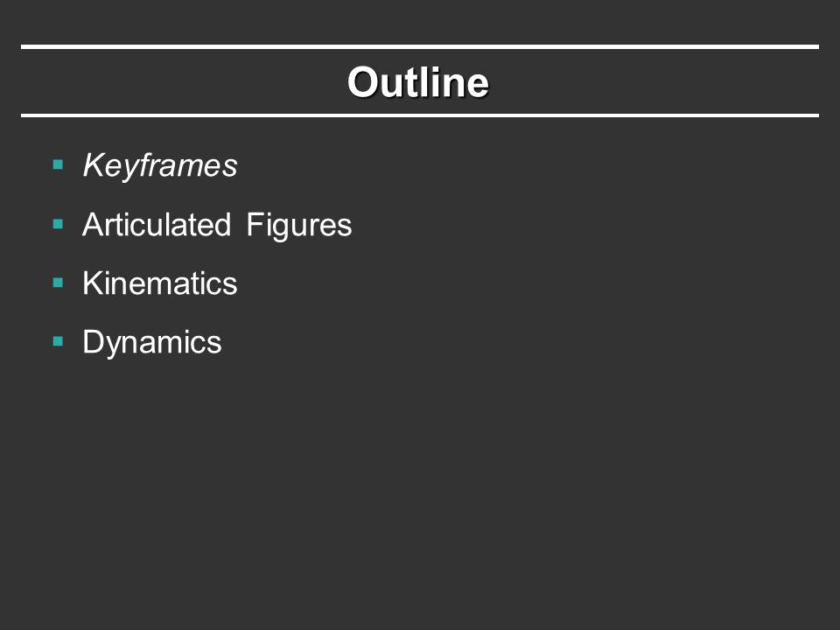840x630 pixels.
Task: Click the word Articulated
Action: pos(157,225)
